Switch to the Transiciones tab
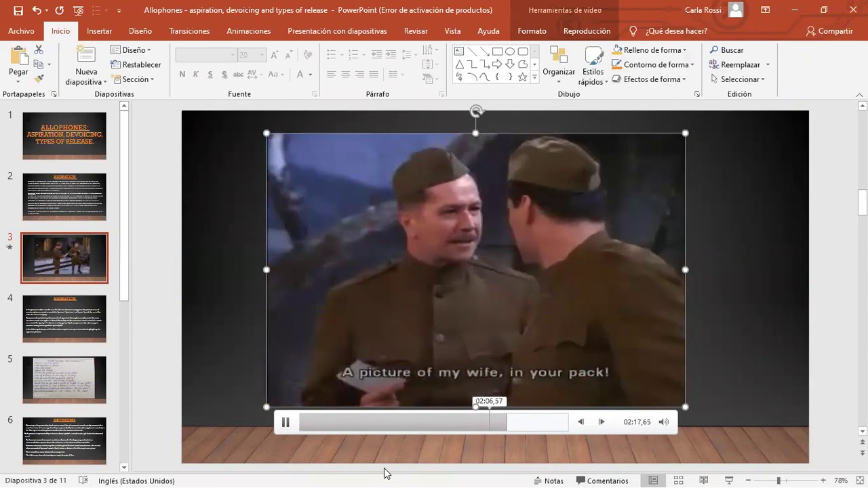The width and height of the screenshot is (868, 488). coord(189,31)
